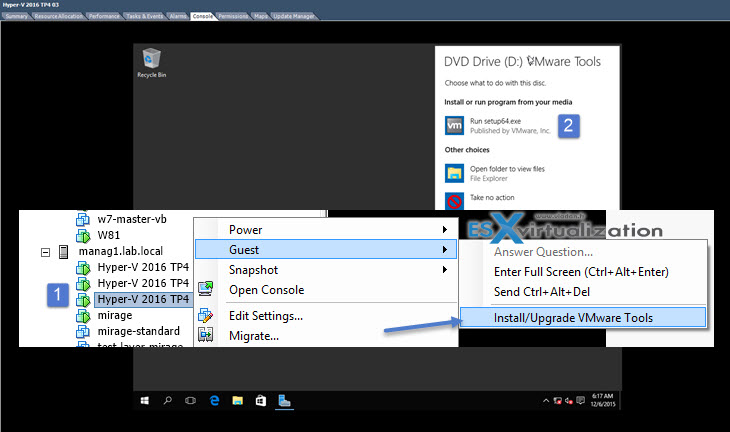The height and width of the screenshot is (432, 730).
Task: Click the Migrate icon in context menu
Action: pos(205,335)
